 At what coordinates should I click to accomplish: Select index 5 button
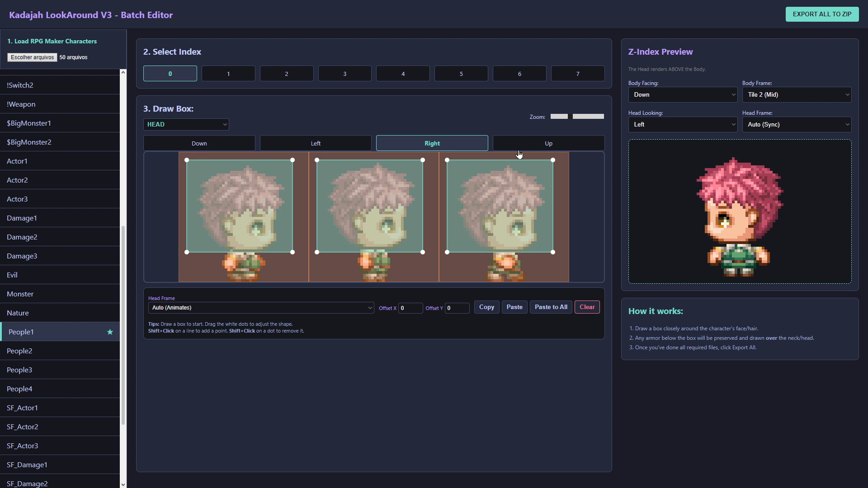pos(461,74)
